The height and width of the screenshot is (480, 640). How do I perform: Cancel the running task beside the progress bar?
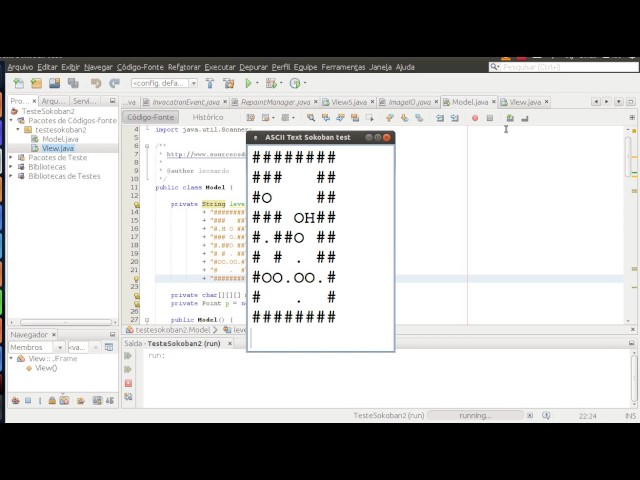tap(530, 416)
